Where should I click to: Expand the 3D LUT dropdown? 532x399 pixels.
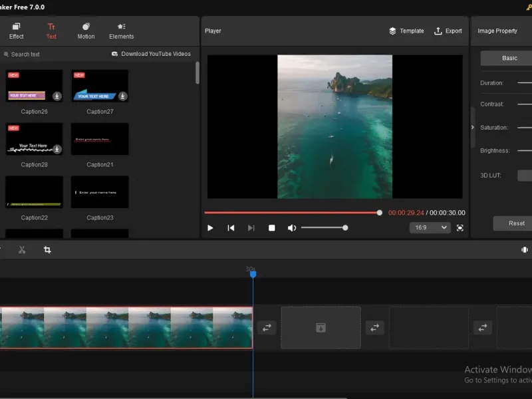tap(524, 176)
